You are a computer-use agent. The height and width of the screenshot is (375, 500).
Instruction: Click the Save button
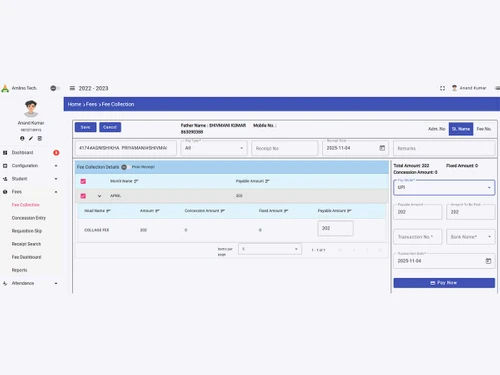coord(85,127)
